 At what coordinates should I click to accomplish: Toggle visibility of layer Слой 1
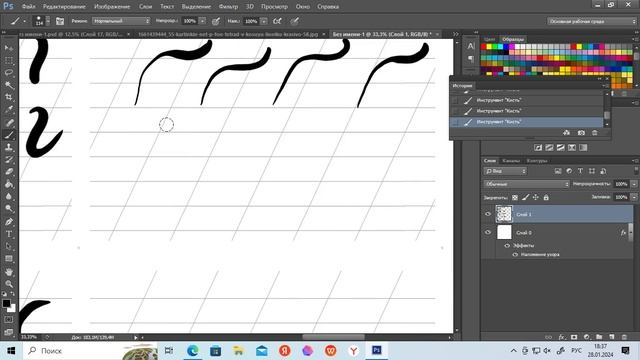(x=488, y=214)
